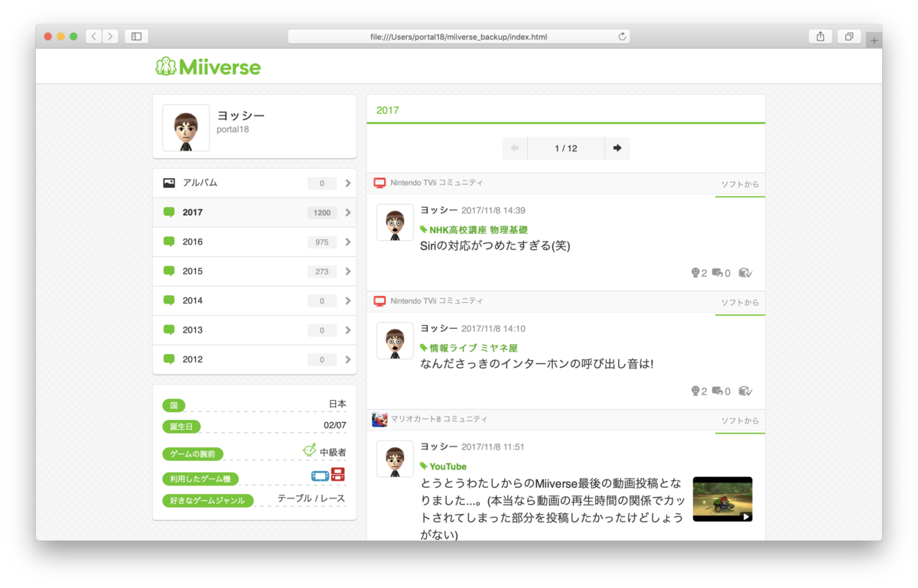Reload the page with the refresh icon

(x=622, y=36)
